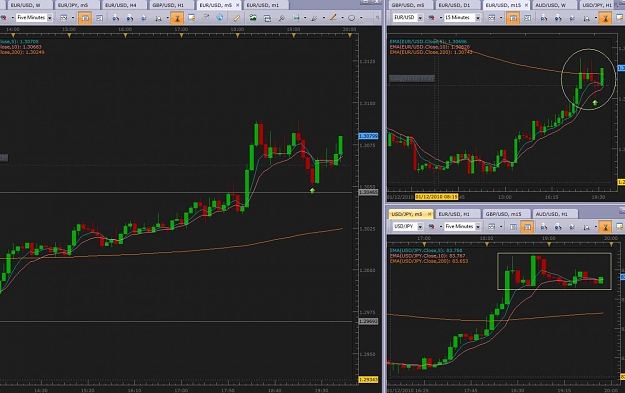Switch to the USD/JPY, H1 tab
Viewport: 625px width, 393px height.
597,5
